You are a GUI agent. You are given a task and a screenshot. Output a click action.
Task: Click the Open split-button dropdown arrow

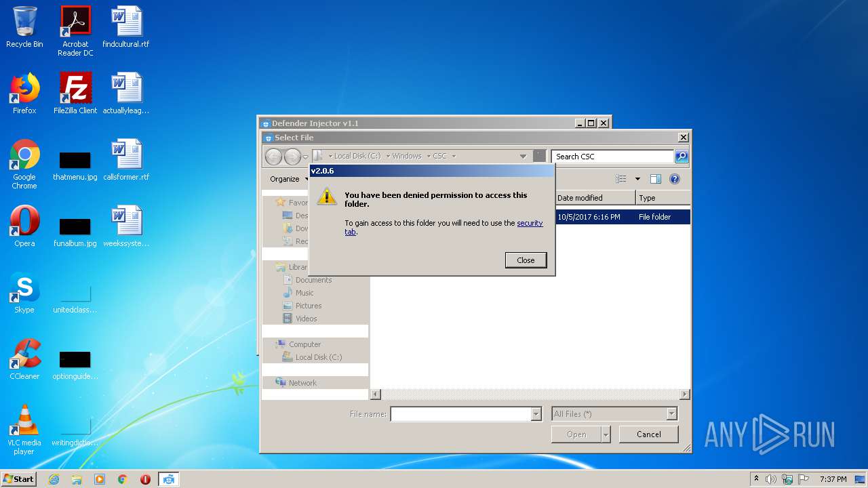[606, 434]
